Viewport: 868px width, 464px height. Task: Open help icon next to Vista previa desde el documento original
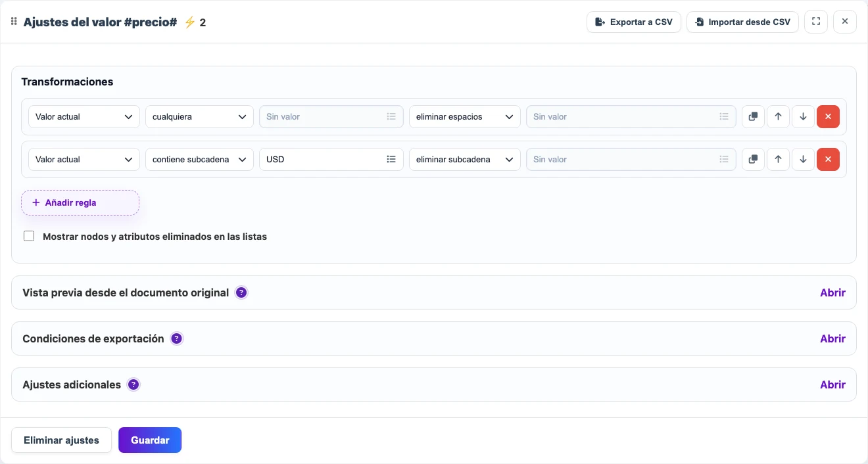coord(241,292)
